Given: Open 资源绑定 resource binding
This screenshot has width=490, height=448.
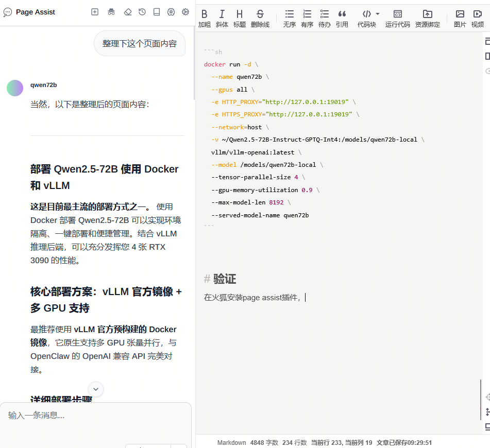Looking at the screenshot, I should 428,18.
